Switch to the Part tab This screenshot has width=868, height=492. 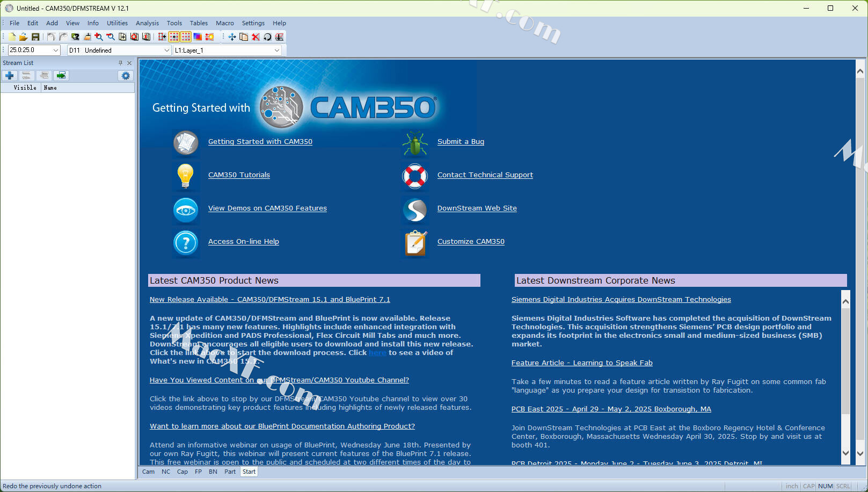coord(230,472)
